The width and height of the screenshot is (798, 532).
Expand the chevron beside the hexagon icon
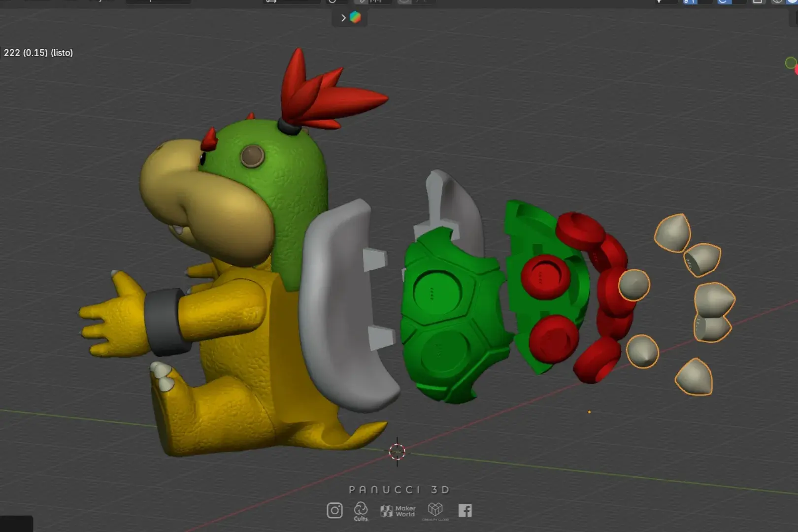coord(343,18)
